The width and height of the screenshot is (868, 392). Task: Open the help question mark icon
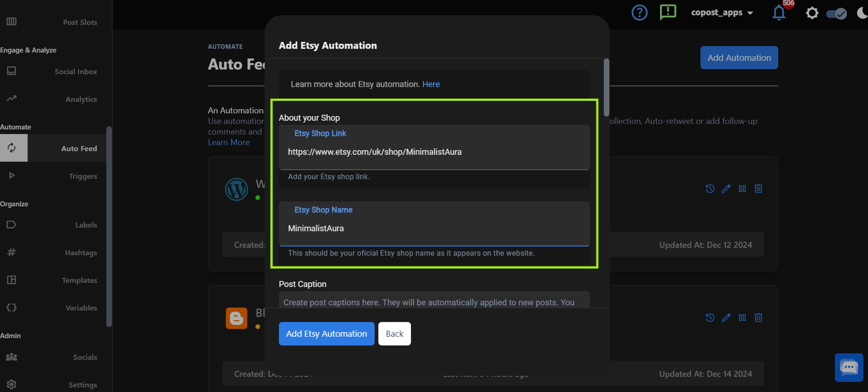(639, 12)
